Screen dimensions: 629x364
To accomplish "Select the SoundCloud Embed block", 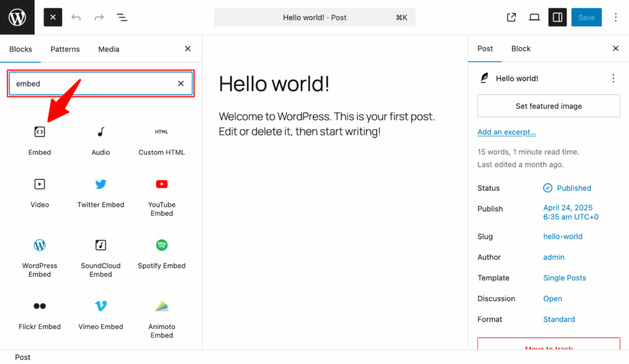I will point(100,255).
